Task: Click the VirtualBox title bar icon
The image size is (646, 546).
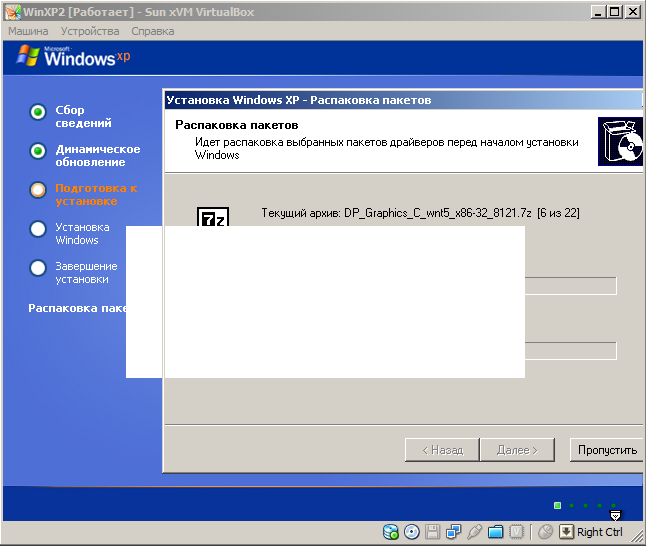Action: (13, 12)
